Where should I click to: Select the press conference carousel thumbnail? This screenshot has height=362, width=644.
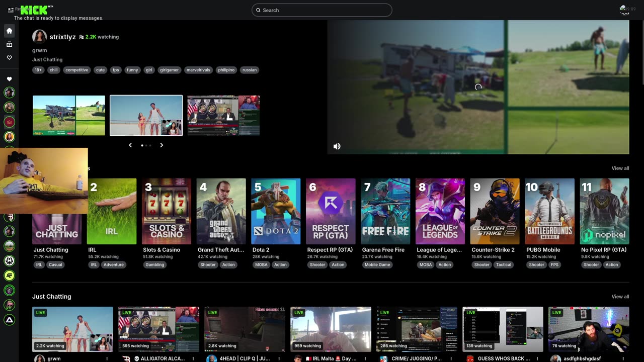click(223, 116)
